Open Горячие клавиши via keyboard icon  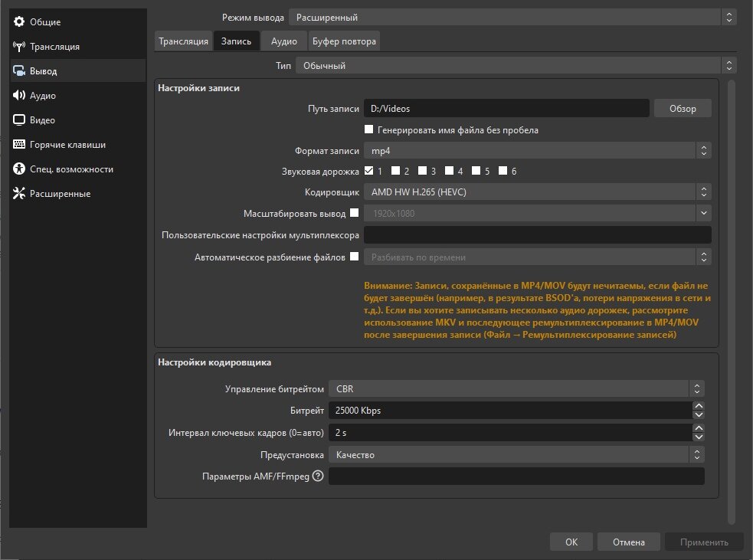[x=18, y=145]
